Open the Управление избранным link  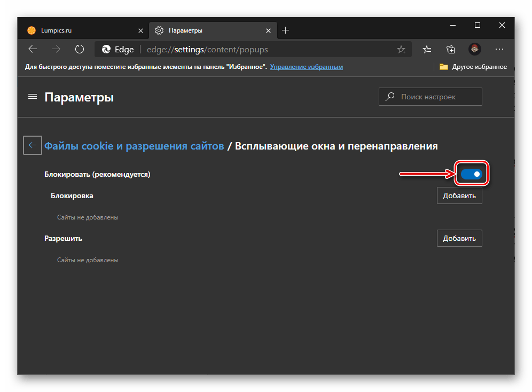[306, 67]
